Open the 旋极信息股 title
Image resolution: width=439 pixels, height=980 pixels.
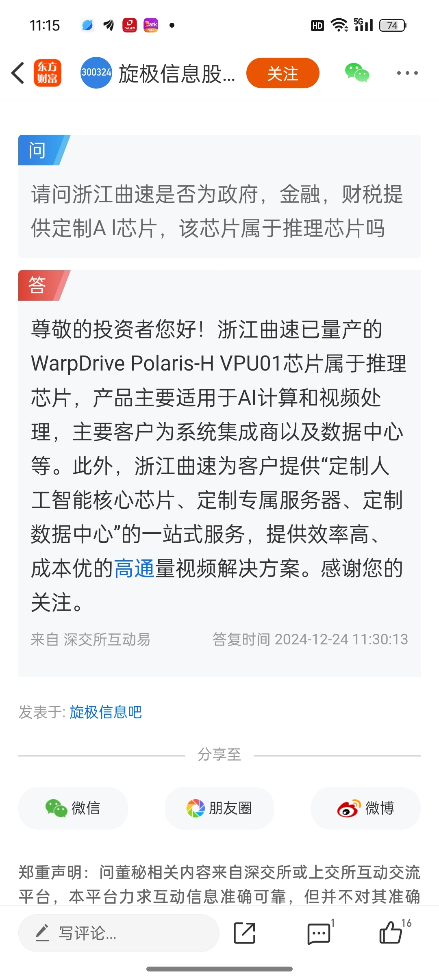pos(177,74)
